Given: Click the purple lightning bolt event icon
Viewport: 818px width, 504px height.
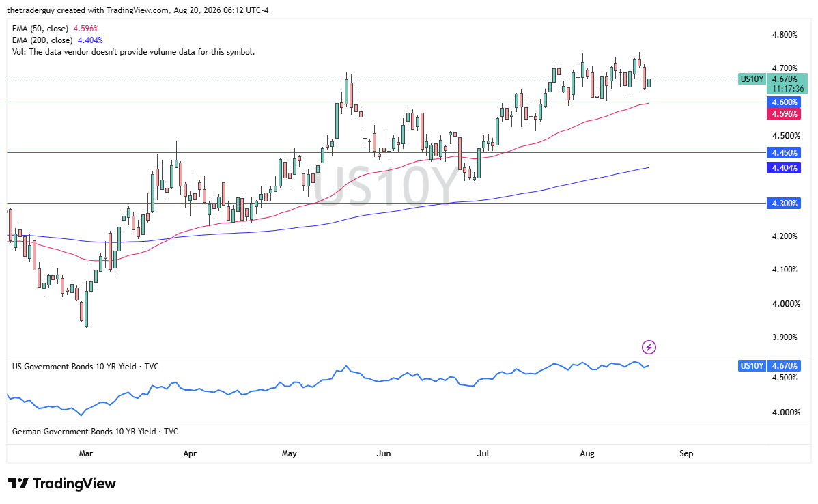Looking at the screenshot, I should (x=649, y=348).
